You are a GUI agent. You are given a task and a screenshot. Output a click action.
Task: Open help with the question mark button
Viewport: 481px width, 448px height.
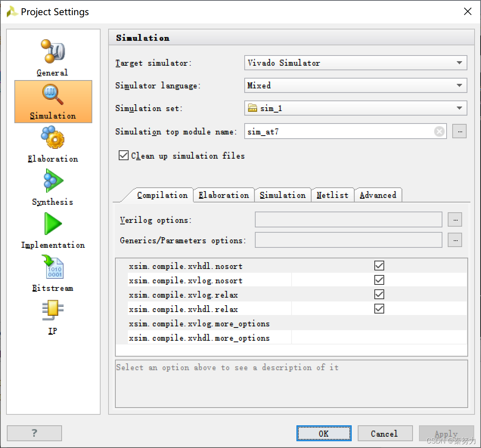pyautogui.click(x=34, y=433)
